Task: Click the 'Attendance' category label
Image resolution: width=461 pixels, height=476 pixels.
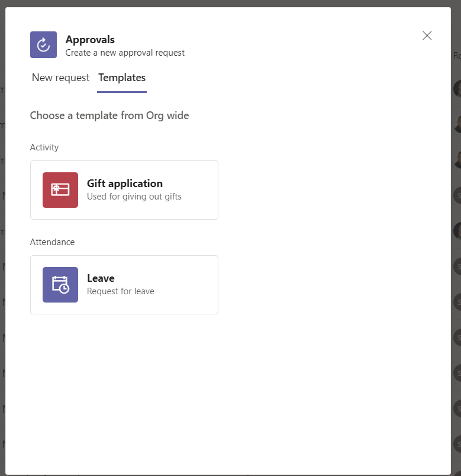Action: point(52,242)
